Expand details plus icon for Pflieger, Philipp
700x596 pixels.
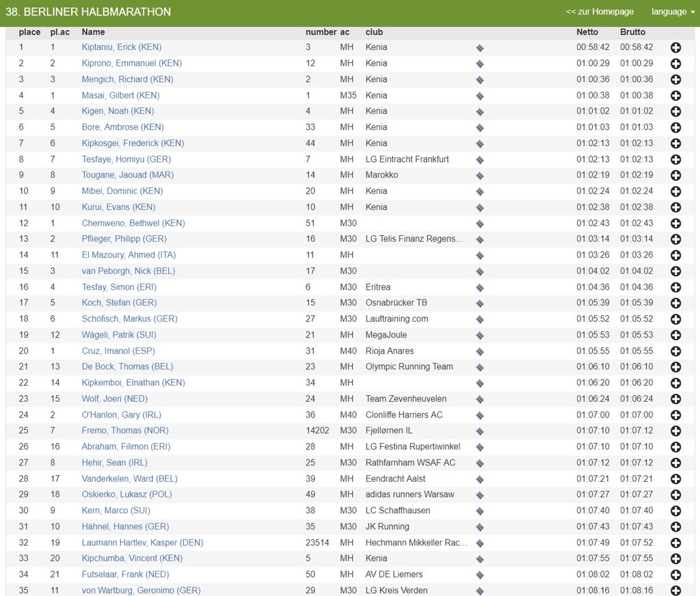tap(676, 239)
